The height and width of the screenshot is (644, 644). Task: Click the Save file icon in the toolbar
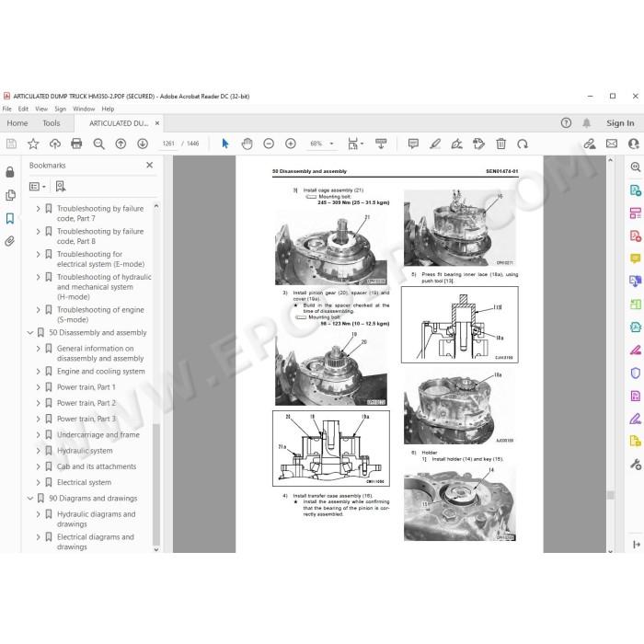[11, 144]
